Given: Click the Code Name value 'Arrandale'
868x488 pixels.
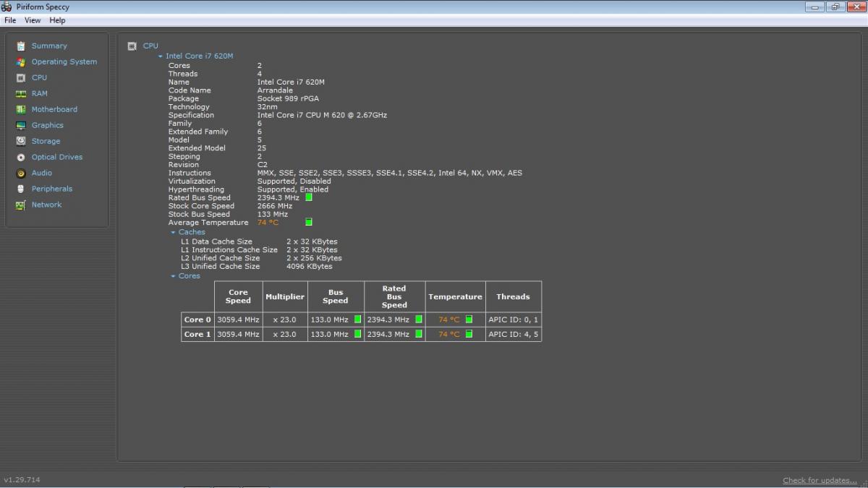Looking at the screenshot, I should (275, 90).
